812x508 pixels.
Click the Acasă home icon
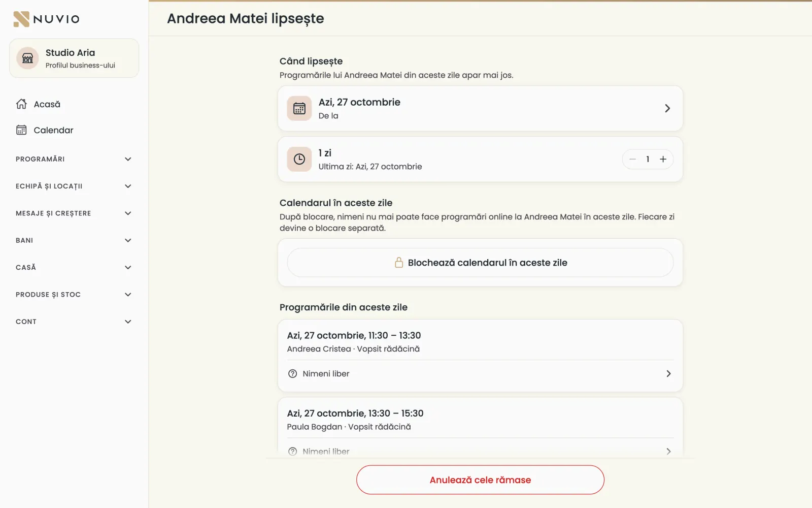click(x=21, y=104)
